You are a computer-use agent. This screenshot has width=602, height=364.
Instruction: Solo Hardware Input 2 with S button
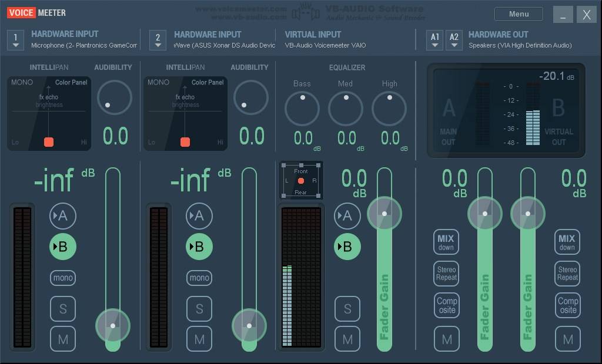[199, 309]
